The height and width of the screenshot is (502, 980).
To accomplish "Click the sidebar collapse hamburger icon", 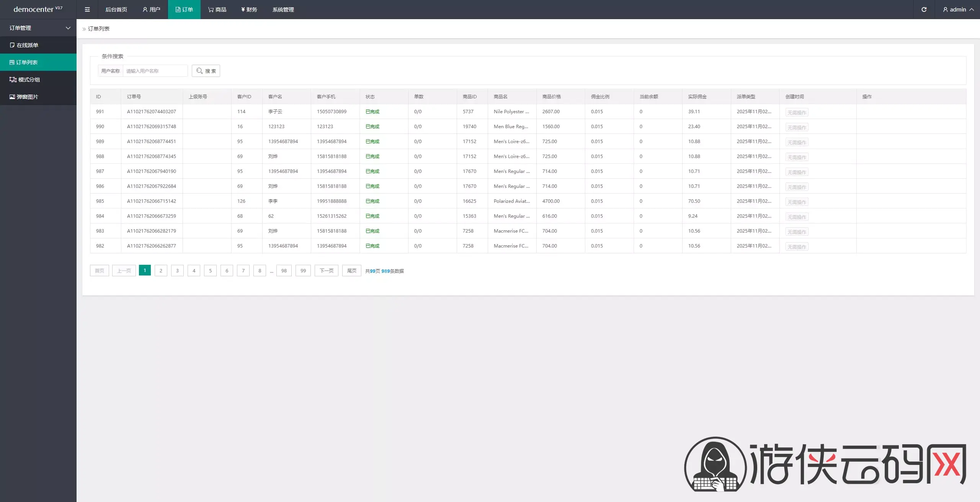I will click(x=87, y=10).
